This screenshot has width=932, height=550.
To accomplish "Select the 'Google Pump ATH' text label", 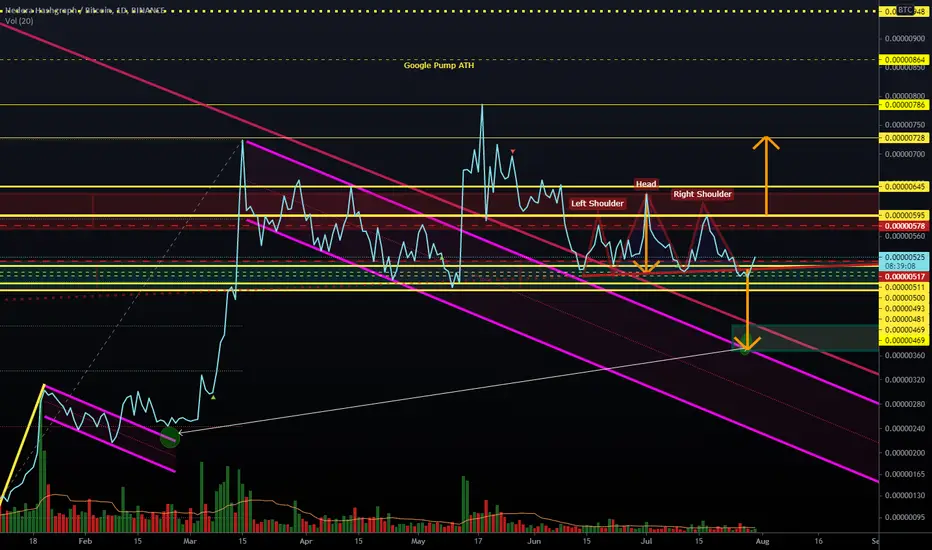I will point(439,65).
